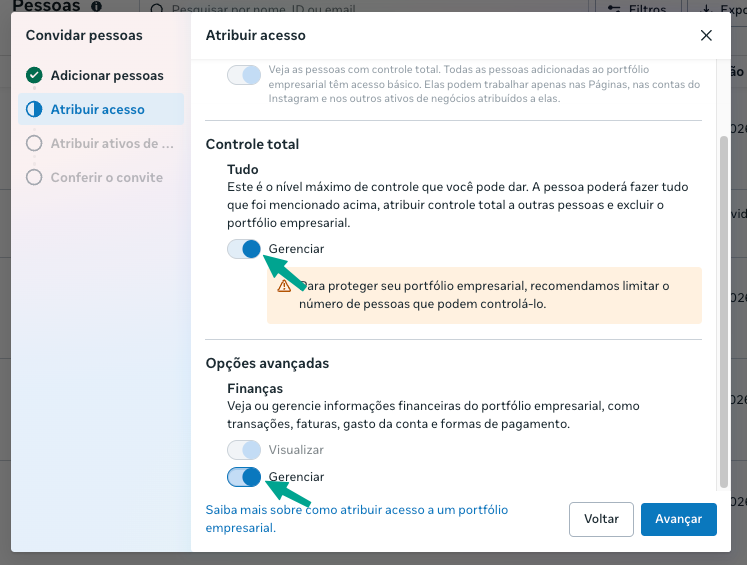The image size is (747, 565).
Task: Click the warning triangle icon in the alert box
Action: tap(284, 286)
